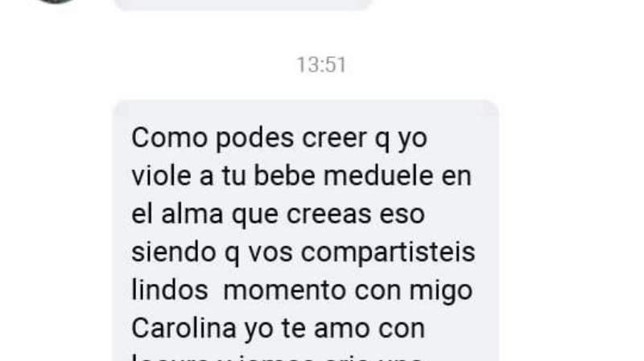Click the empty chat area right of the bubble
Viewport: 644px width, 361px height.
571,230
